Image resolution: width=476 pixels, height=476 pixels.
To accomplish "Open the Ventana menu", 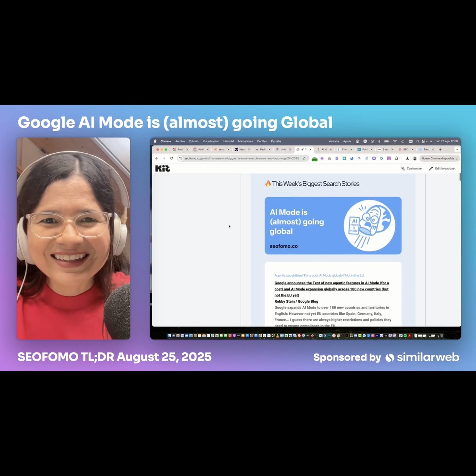I will coord(334,141).
